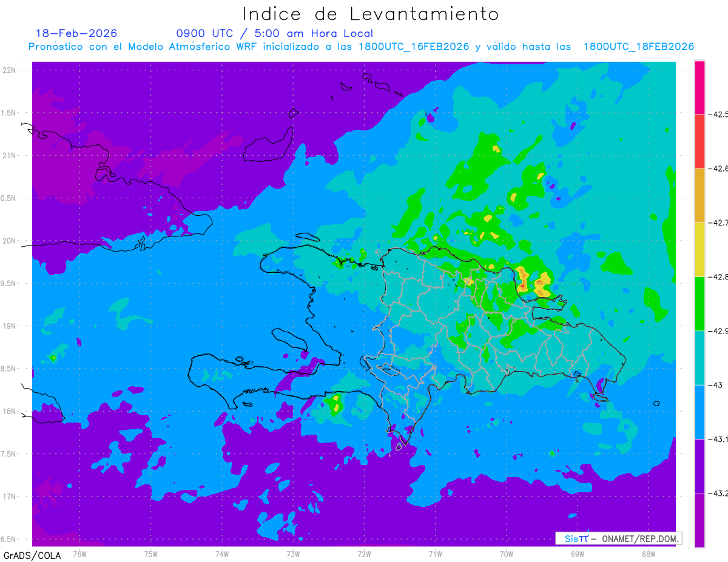
Task: Click the longitude label "68W"
Action: pyautogui.click(x=648, y=554)
